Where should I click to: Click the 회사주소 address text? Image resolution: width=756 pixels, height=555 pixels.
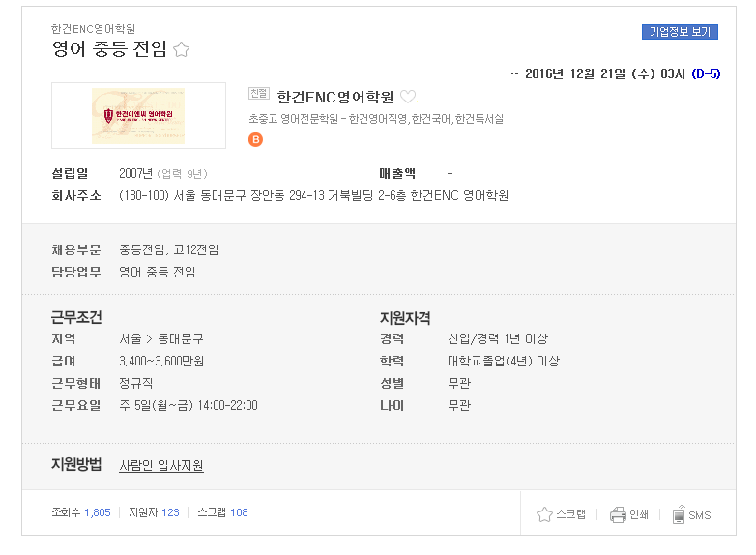click(313, 195)
